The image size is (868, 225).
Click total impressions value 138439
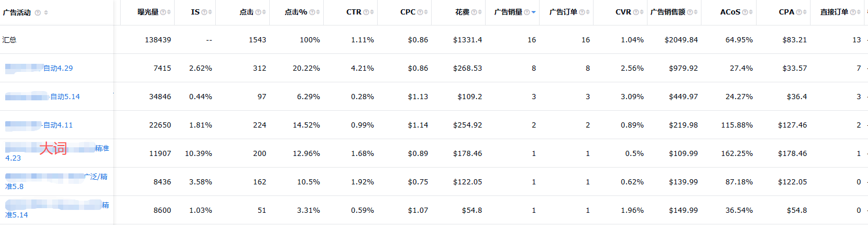(158, 39)
